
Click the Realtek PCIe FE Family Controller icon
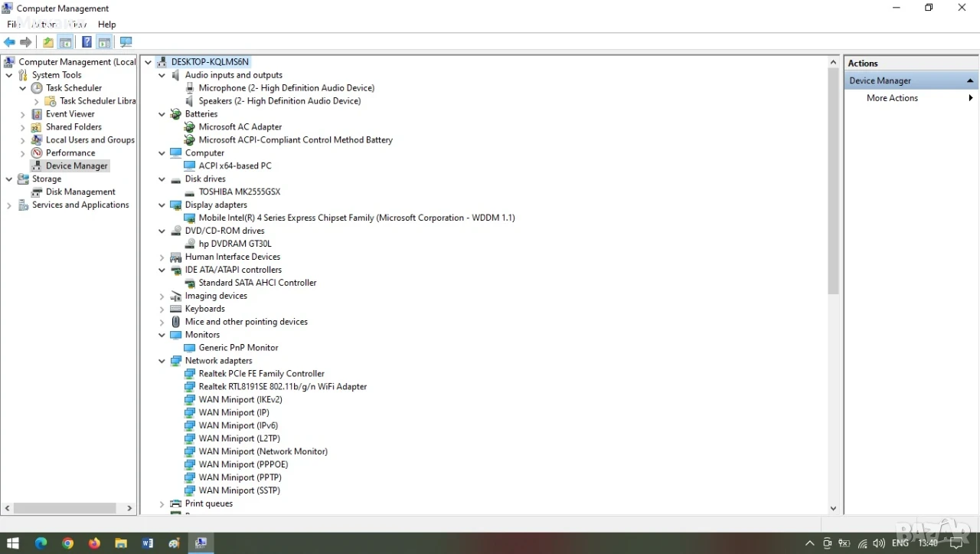pyautogui.click(x=190, y=374)
